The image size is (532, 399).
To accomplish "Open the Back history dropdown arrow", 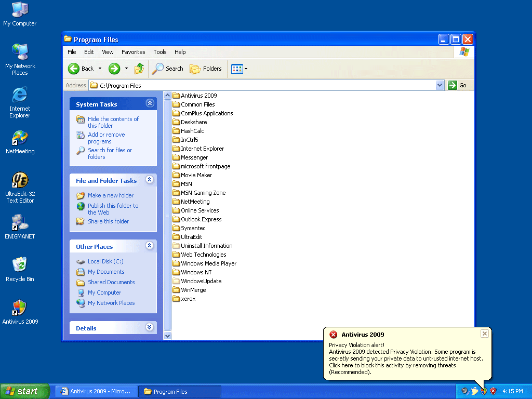I will (x=100, y=69).
